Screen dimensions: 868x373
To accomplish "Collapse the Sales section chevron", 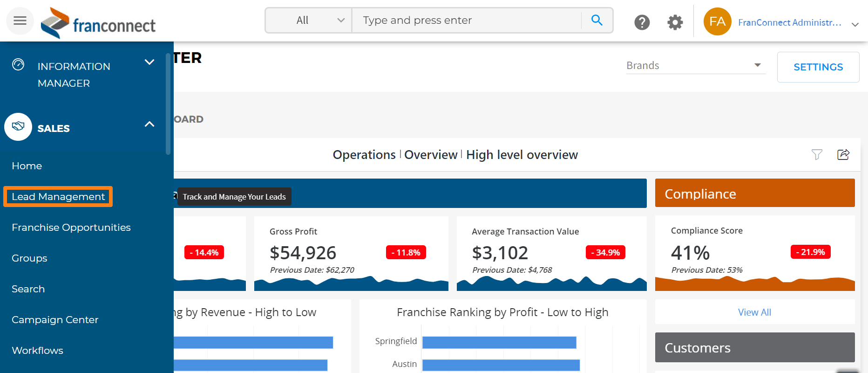I will (149, 124).
